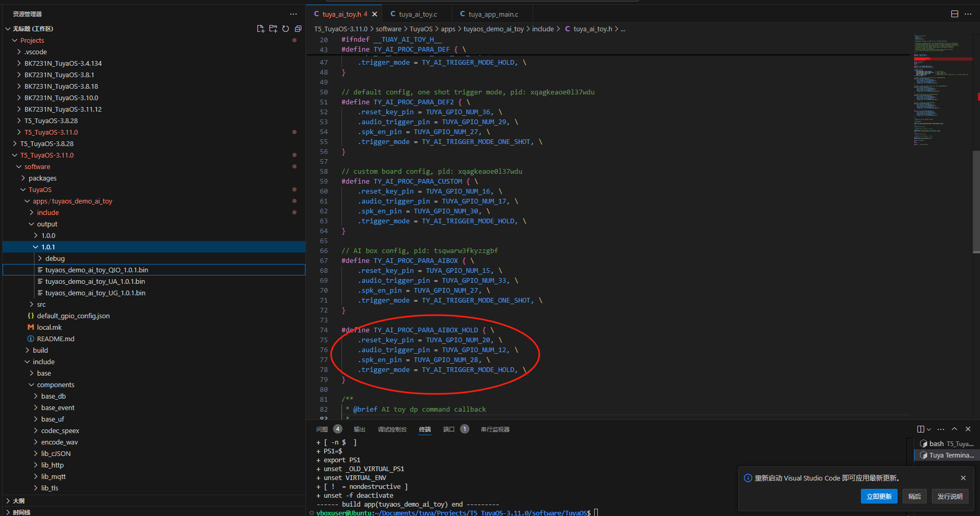Image resolution: width=980 pixels, height=516 pixels.
Task: Switch to Serial Monitor tab
Action: coord(495,429)
